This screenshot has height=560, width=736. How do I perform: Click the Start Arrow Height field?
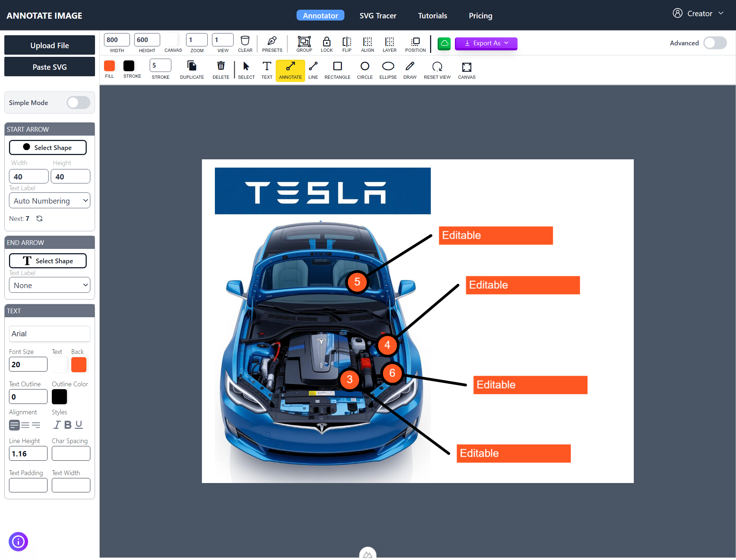[x=71, y=176]
